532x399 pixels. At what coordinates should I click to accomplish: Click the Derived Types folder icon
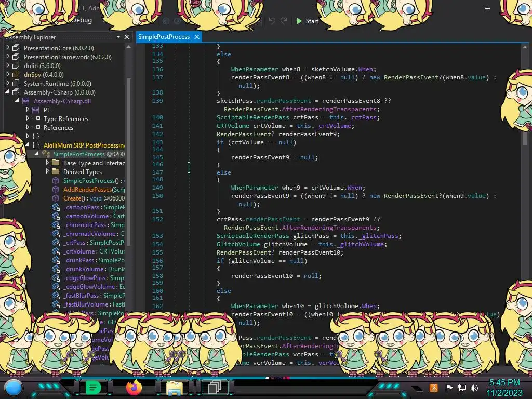[56, 171]
